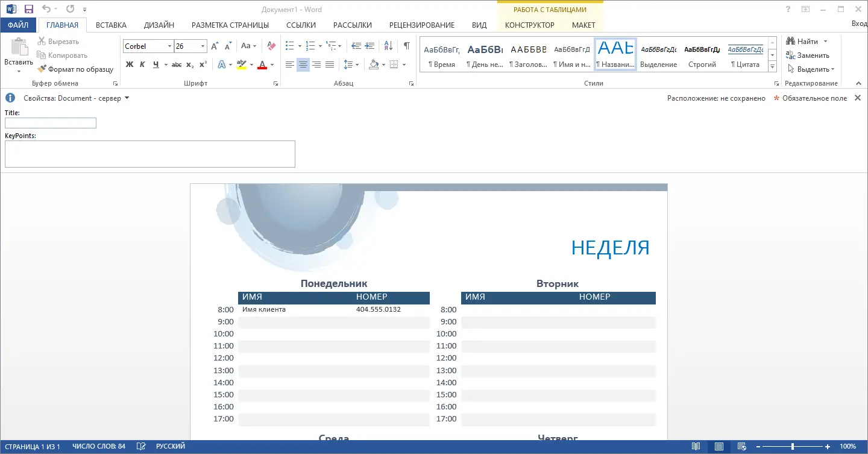Toggle subscript formatting
This screenshot has height=454, width=868.
189,65
